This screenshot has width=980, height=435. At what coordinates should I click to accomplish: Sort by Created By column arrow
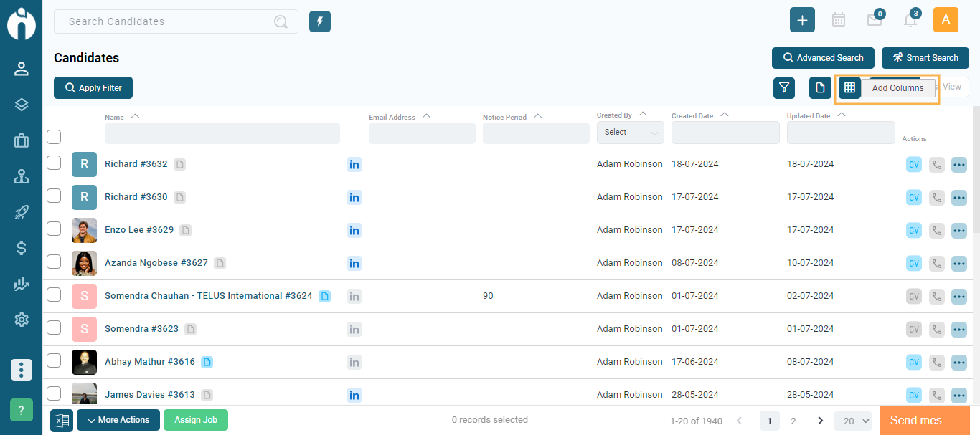pos(643,115)
